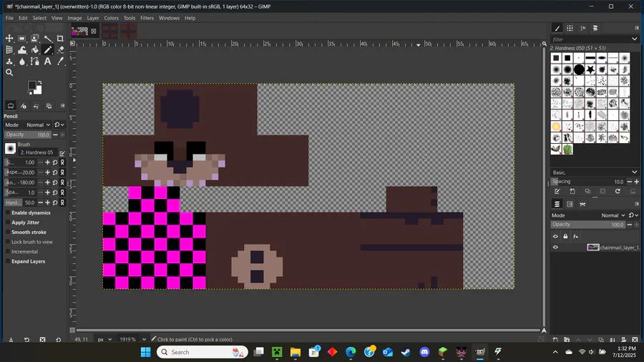Merge layer down icon
Image resolution: width=644 pixels, height=362 pixels.
[613, 339]
